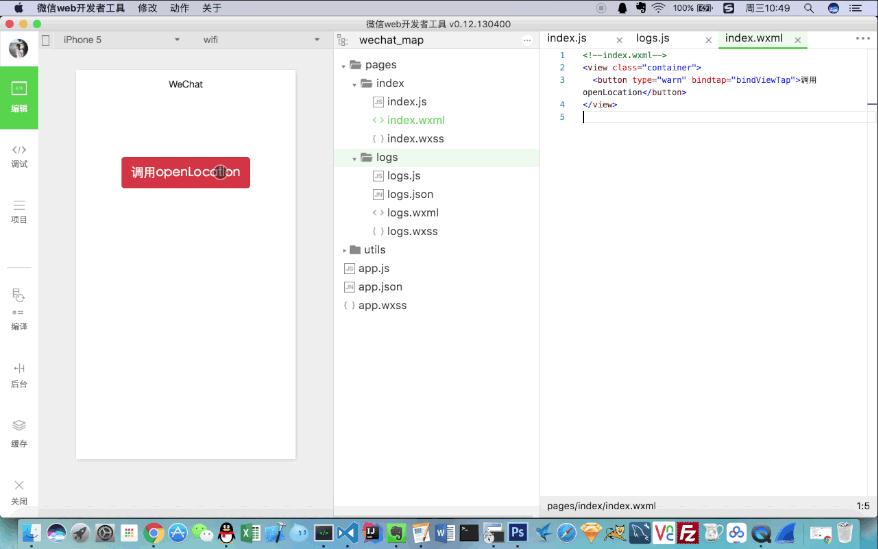Click the device rotate icon beside iPhone 5
Image resolution: width=878 pixels, height=549 pixels.
[x=46, y=40]
